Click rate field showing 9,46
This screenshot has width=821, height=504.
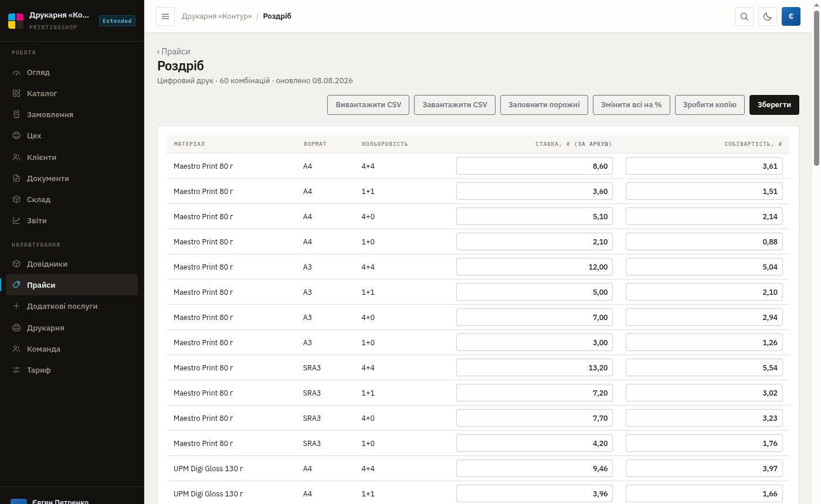pyautogui.click(x=534, y=468)
